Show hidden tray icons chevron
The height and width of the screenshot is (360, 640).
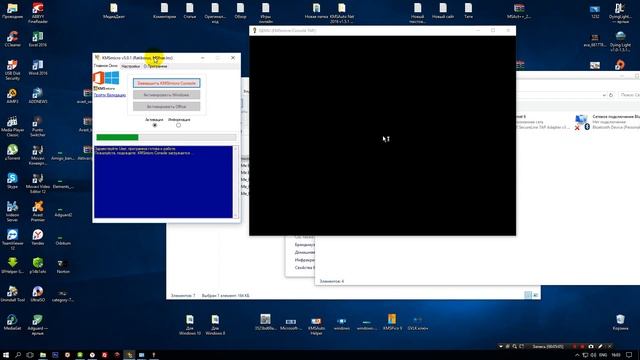pos(577,355)
